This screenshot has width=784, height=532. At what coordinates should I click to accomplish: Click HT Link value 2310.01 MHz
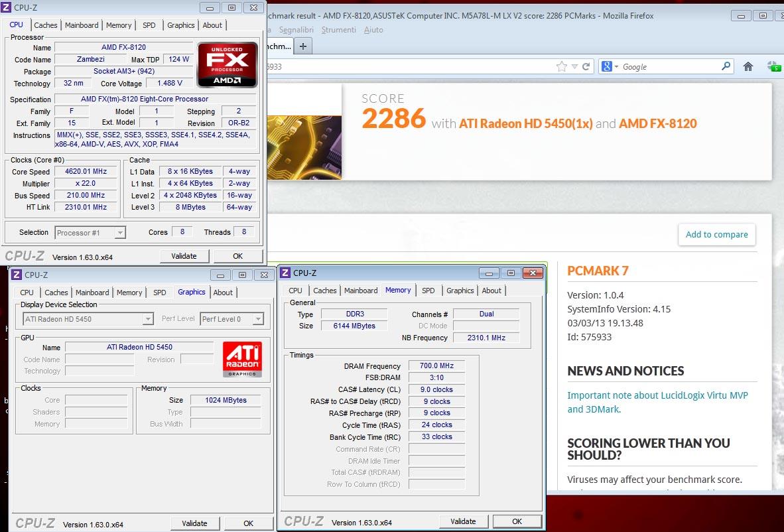(86, 207)
